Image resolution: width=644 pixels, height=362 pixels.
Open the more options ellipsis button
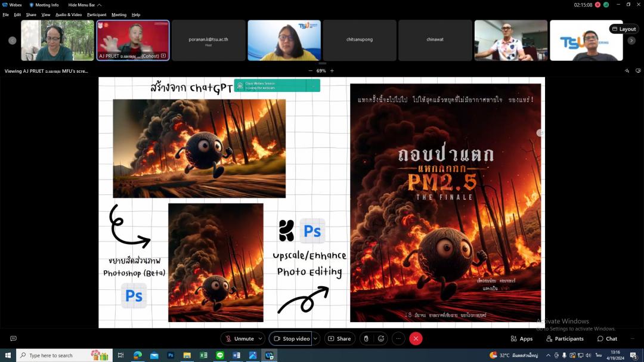398,339
